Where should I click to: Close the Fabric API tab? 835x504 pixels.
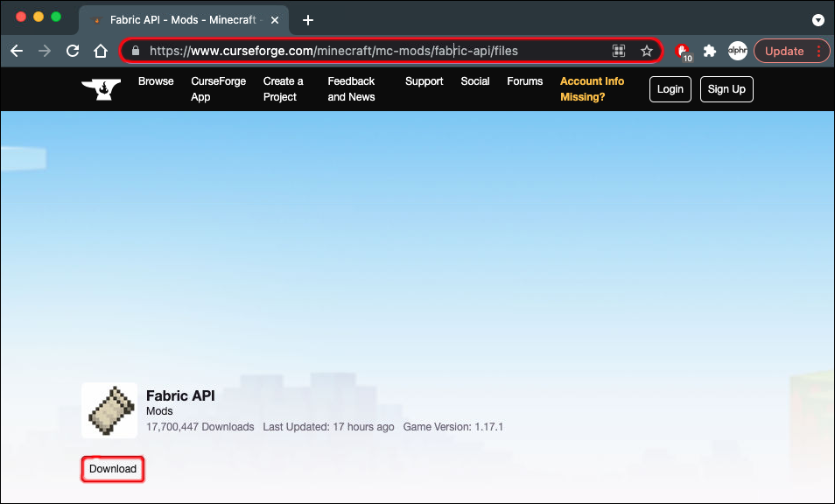click(275, 20)
